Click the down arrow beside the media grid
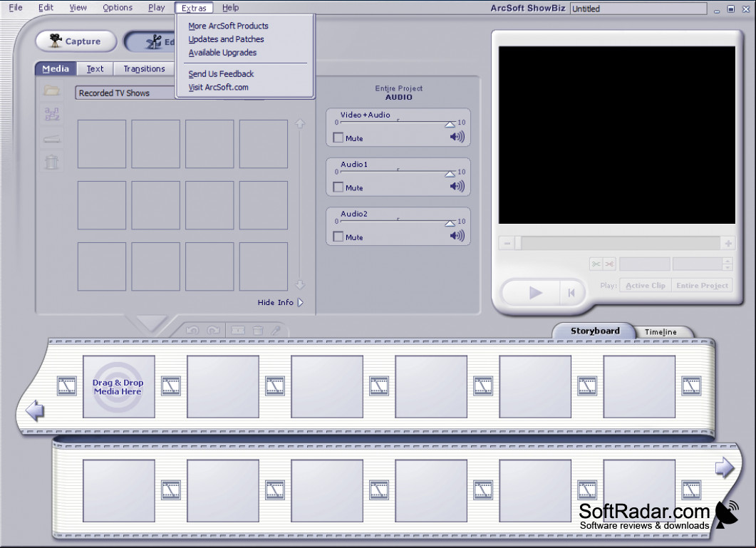 coord(300,284)
